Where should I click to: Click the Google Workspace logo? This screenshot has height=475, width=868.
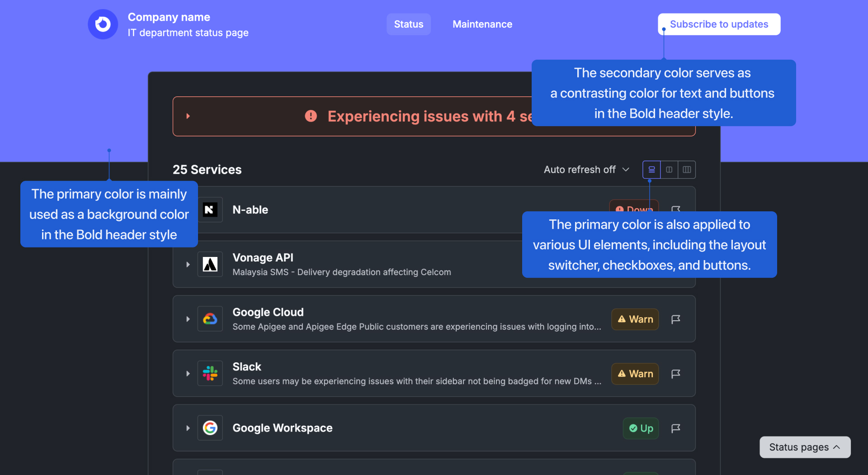point(210,428)
